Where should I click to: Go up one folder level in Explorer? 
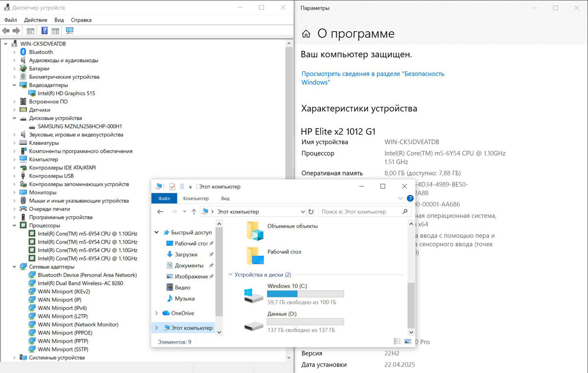194,212
